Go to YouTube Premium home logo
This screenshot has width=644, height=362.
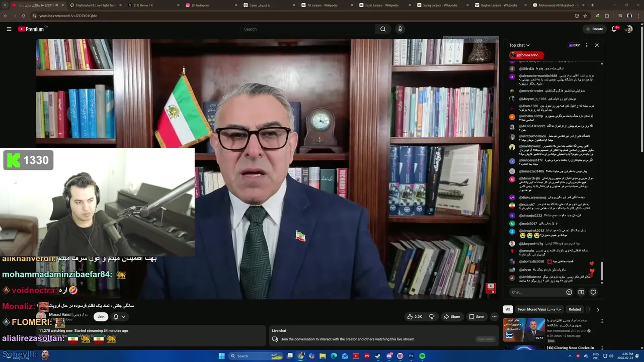31,29
